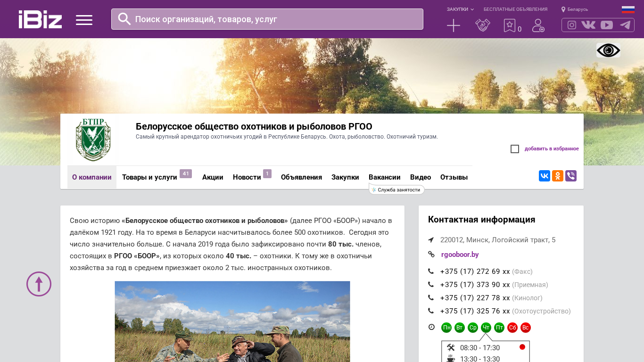Expand the 'Закупки' dropdown in top bar

460,9
